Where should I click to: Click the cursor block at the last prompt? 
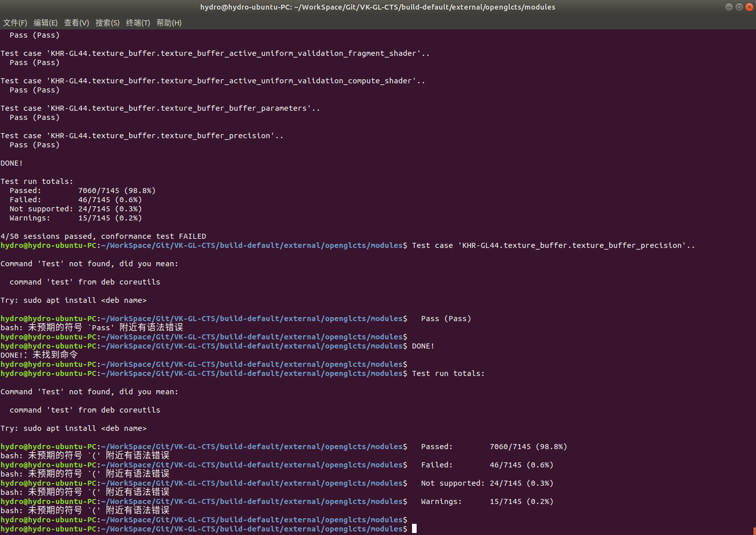414,529
